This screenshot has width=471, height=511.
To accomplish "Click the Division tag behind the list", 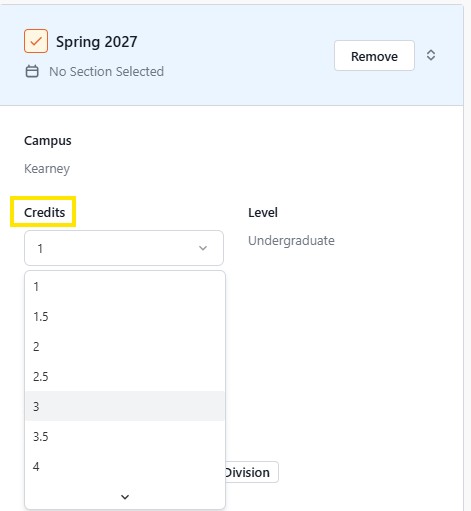I will (x=252, y=472).
